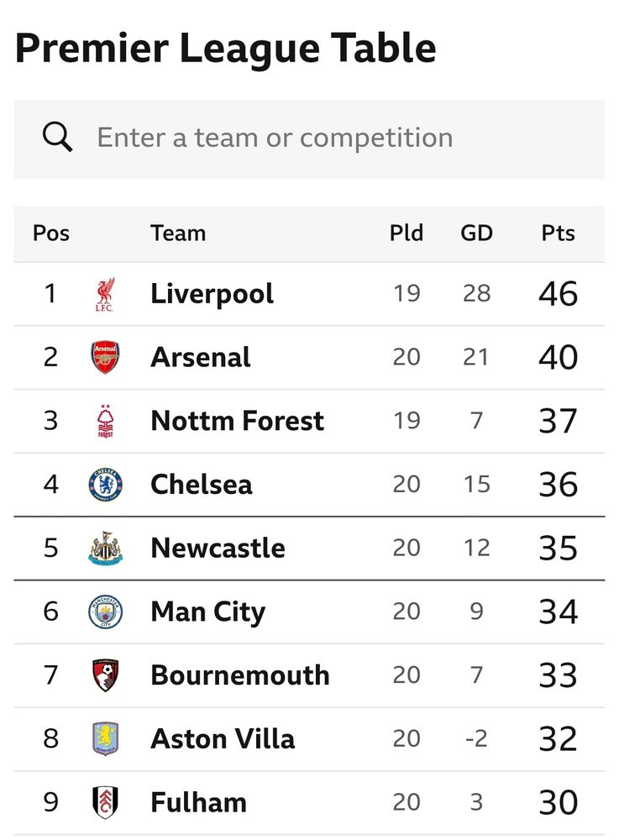Click the Pos column header
619x840 pixels.
tap(51, 234)
